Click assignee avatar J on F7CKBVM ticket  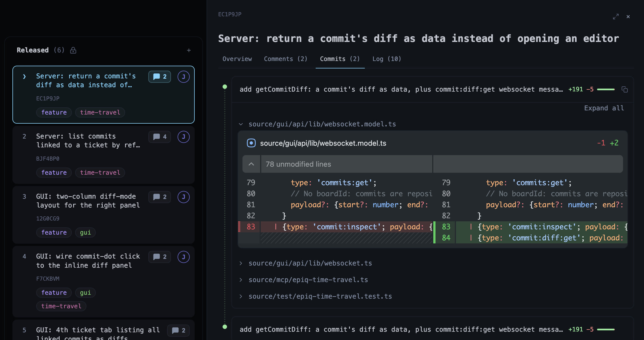point(184,257)
